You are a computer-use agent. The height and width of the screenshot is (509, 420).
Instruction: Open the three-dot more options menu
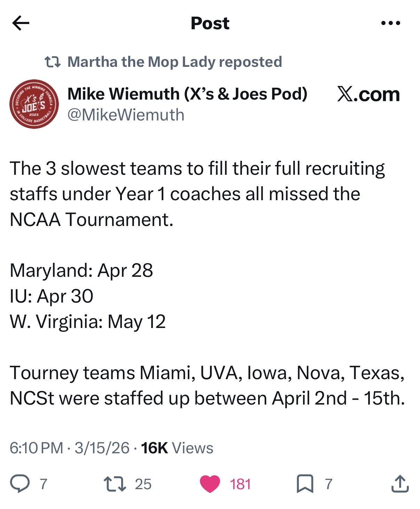391,23
